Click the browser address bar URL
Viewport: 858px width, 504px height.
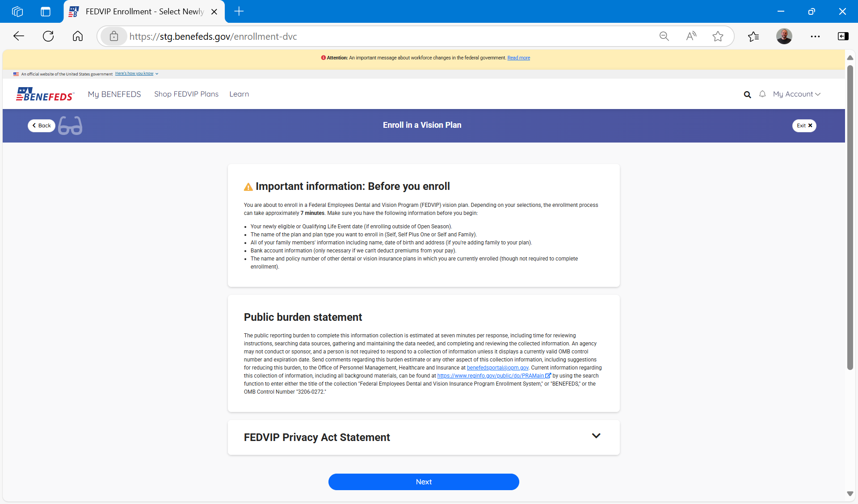tap(213, 37)
